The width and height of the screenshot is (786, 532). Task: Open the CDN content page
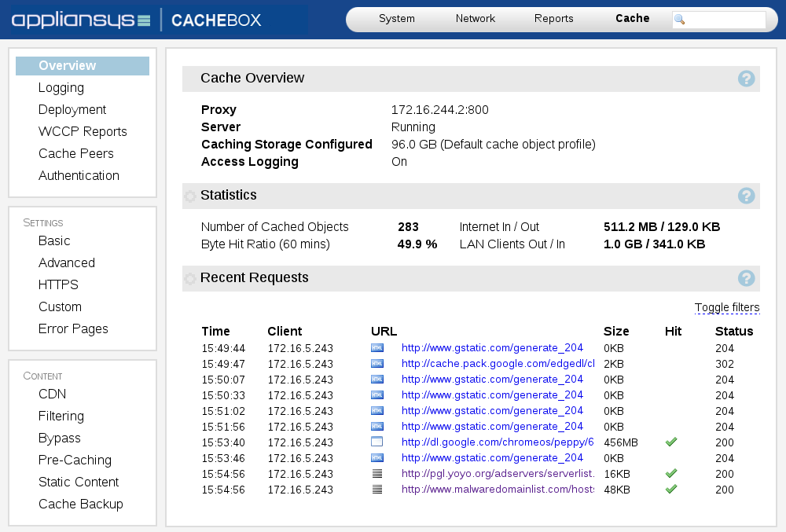coord(52,394)
